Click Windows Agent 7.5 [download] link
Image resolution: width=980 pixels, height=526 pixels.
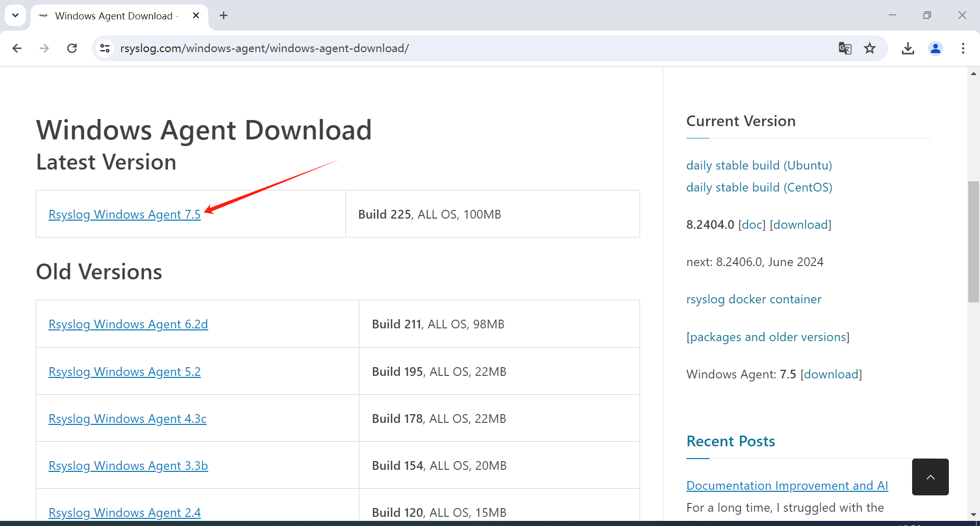point(831,374)
